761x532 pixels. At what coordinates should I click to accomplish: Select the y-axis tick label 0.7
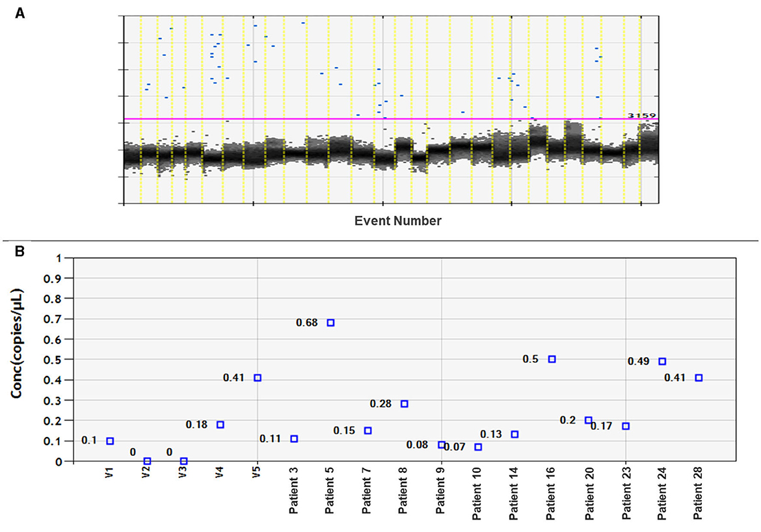[x=53, y=319]
